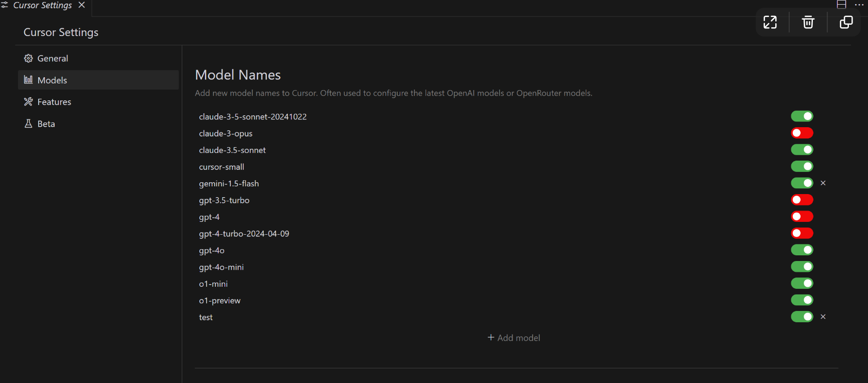This screenshot has height=383, width=868.
Task: Click the copy icon next to trash
Action: [846, 22]
